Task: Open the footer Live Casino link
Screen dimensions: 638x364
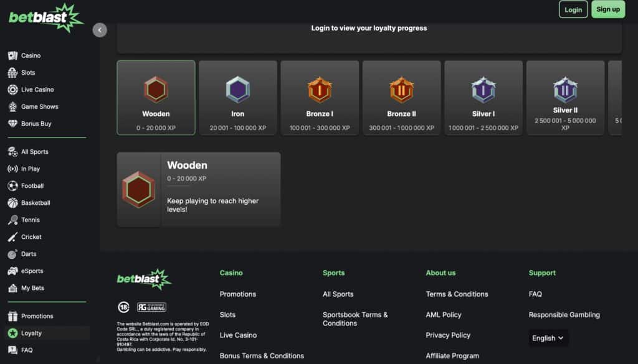Action: [238, 335]
